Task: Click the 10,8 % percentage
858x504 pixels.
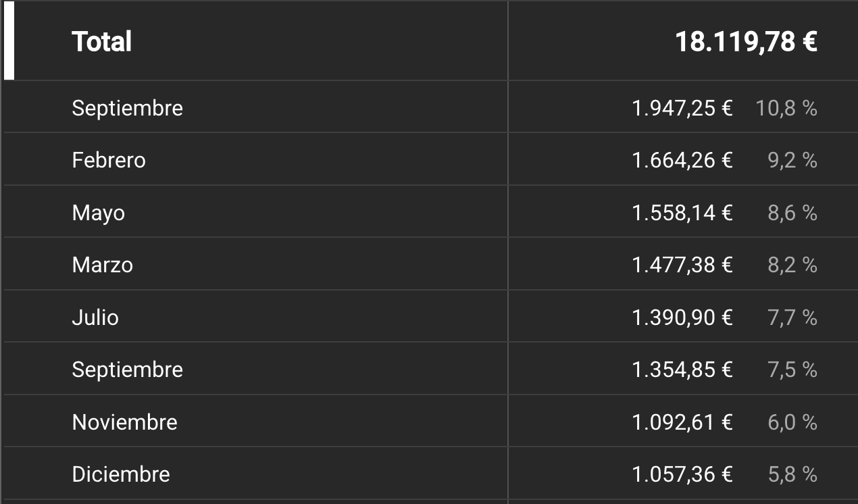Action: (786, 108)
